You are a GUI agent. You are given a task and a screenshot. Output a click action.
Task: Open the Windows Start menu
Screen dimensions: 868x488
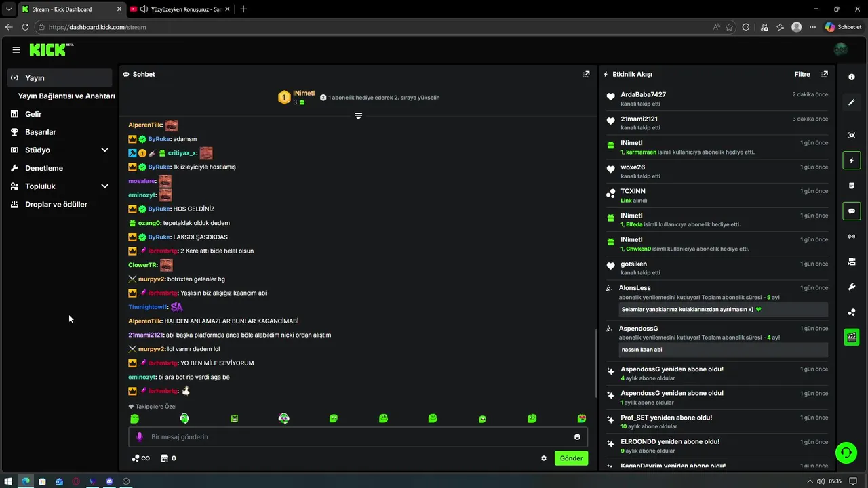pos(8,481)
